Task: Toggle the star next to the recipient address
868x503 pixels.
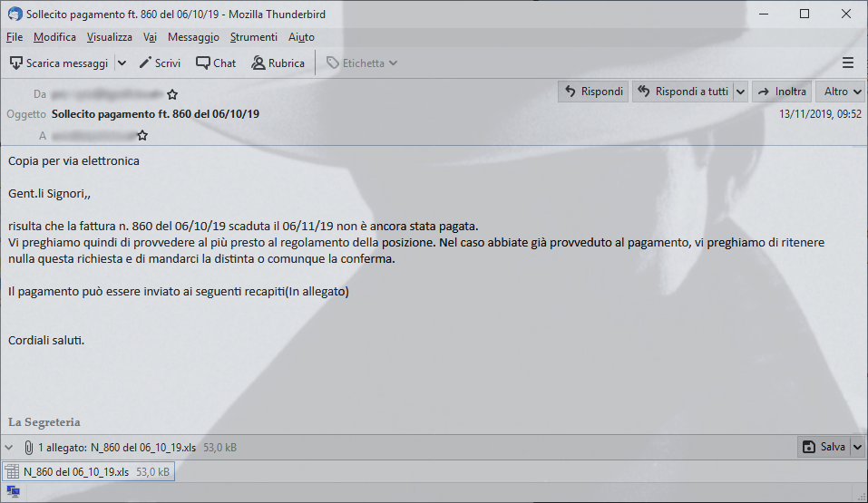Action: tap(142, 136)
